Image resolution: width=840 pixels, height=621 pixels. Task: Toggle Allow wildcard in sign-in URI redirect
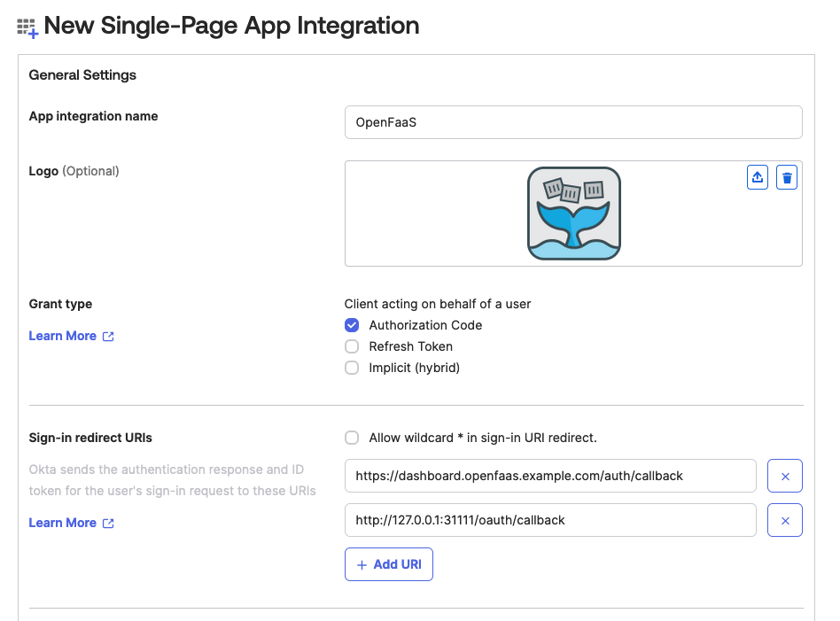352,438
